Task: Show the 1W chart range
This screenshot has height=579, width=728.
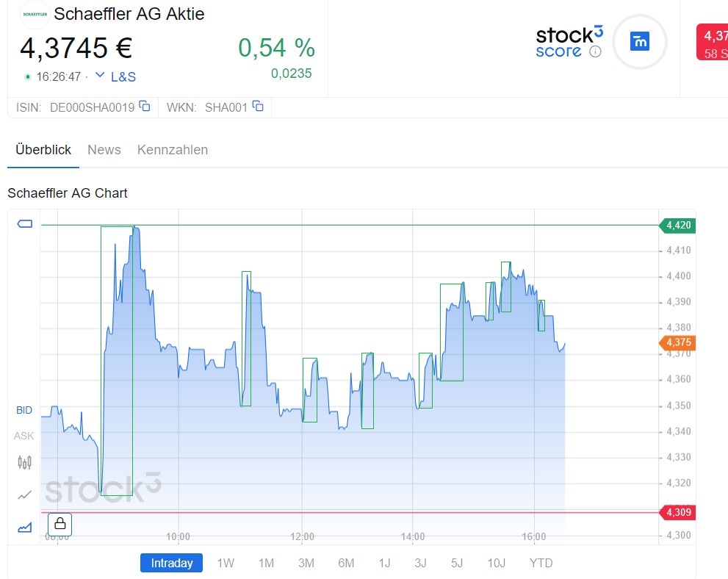Action: [x=226, y=564]
